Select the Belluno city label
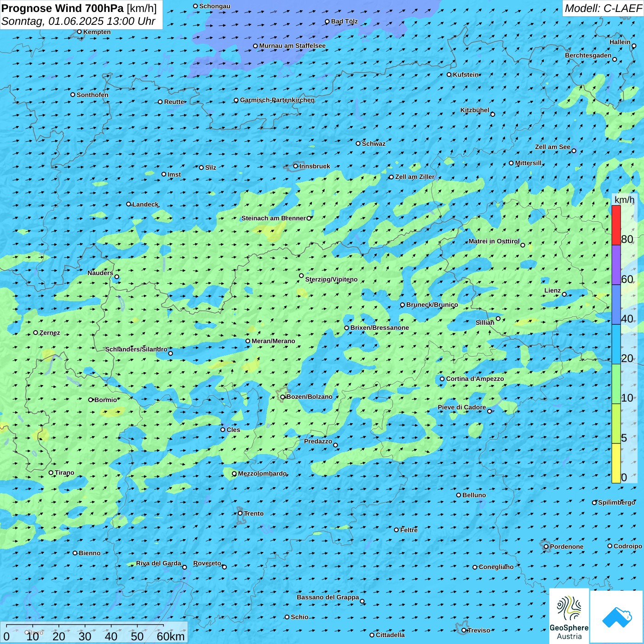Viewport: 644px width, 644px height. pos(474,495)
